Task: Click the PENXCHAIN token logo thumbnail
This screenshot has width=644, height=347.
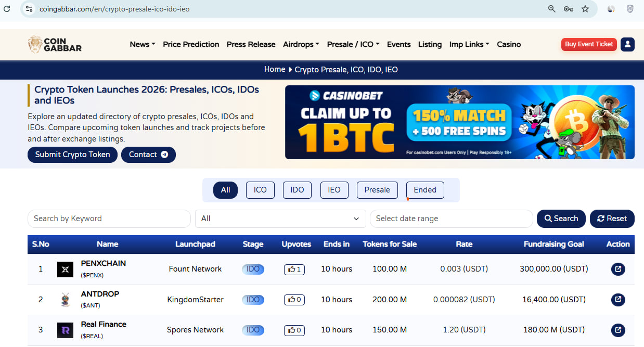Action: click(65, 269)
